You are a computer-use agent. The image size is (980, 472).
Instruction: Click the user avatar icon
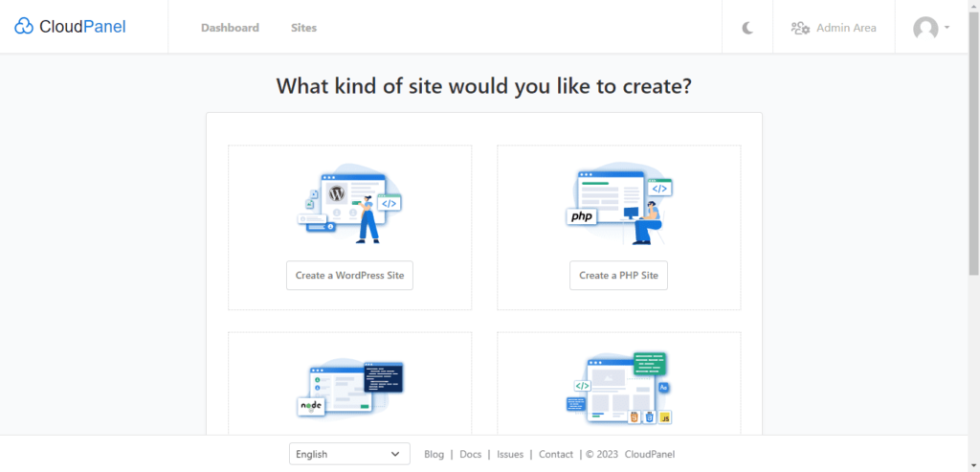click(x=925, y=28)
